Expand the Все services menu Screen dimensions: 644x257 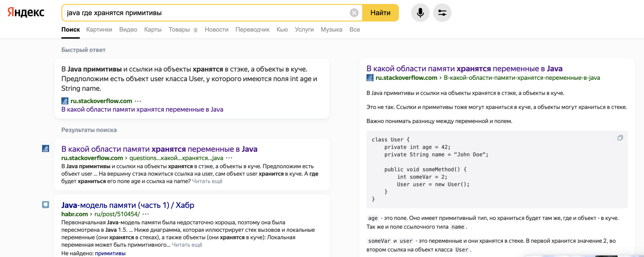(x=355, y=30)
